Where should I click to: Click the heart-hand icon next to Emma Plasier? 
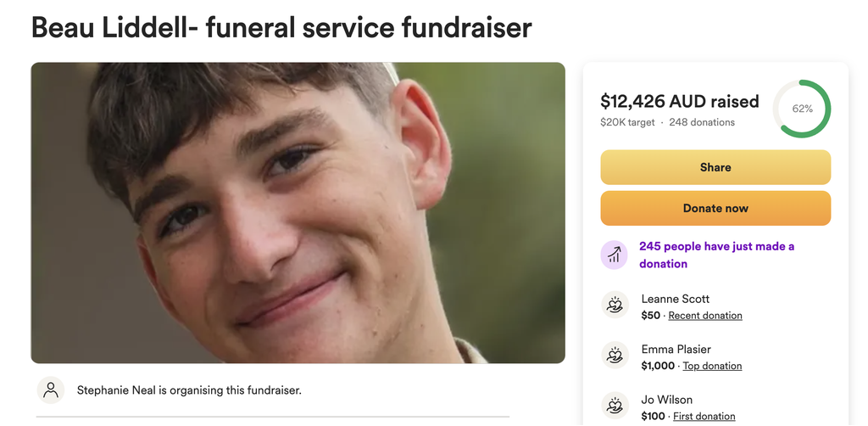(x=615, y=355)
